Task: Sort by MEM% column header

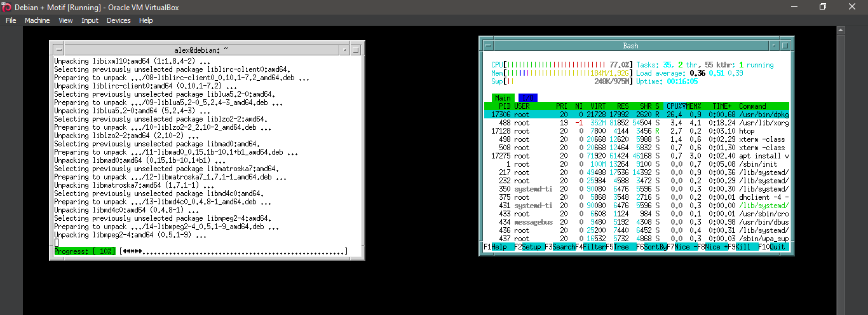Action: tap(693, 106)
